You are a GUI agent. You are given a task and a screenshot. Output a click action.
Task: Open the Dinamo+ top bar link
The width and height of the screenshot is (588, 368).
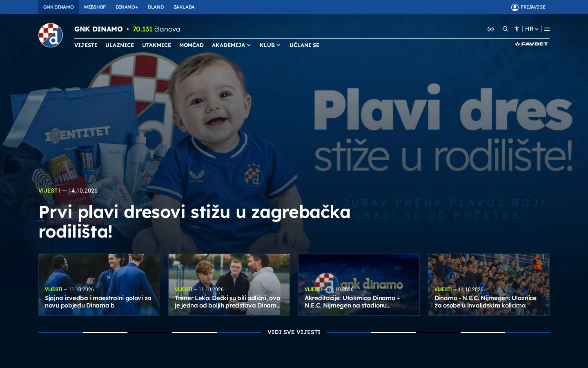[127, 7]
